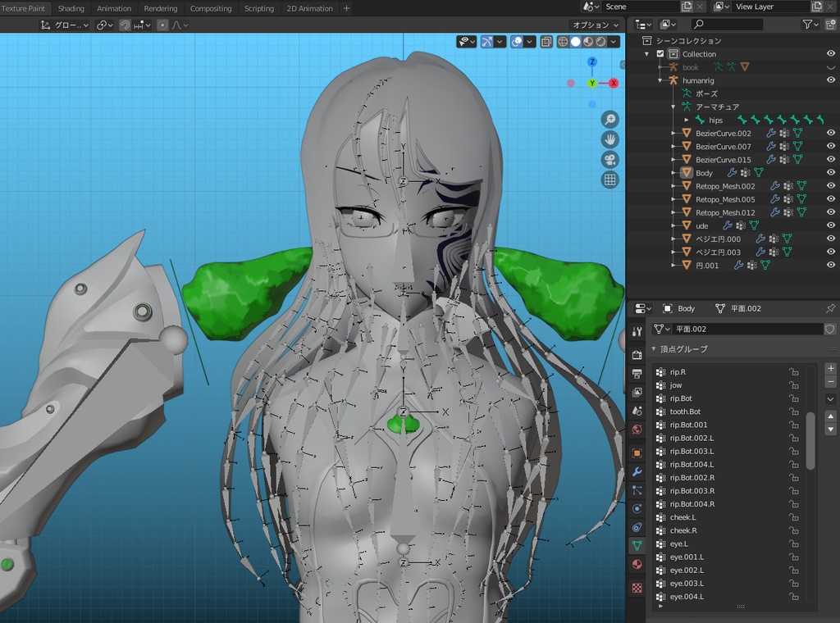Hide the Body object via eye icon

pos(830,173)
